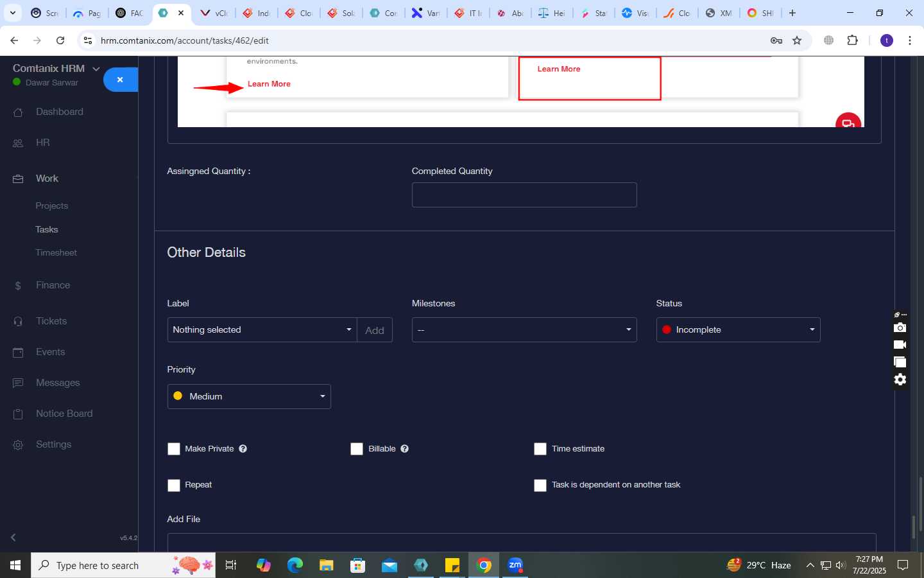The image size is (924, 578).
Task: Reload the page with refresh icon
Action: (x=60, y=40)
